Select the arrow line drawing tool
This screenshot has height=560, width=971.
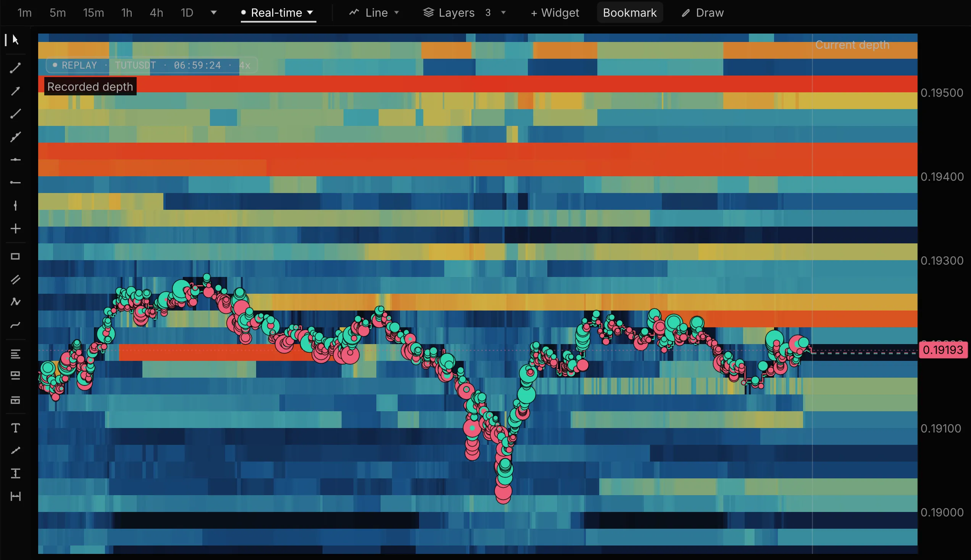coord(15,91)
